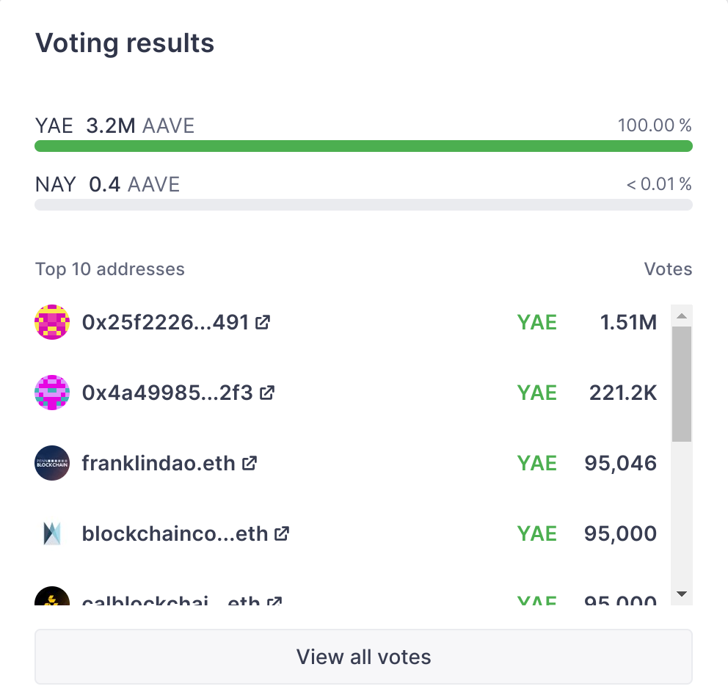Click the pixelated avatar of 0x25f2226...491
728x700 pixels.
(x=51, y=321)
